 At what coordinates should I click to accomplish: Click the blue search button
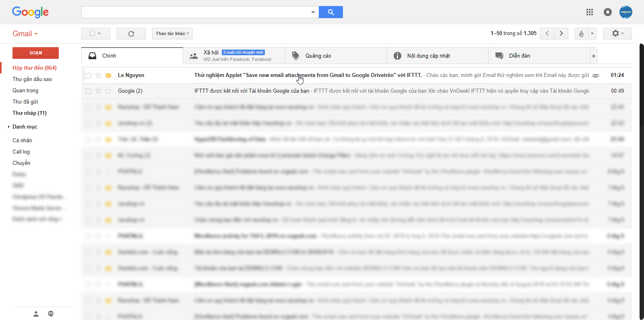pyautogui.click(x=331, y=12)
